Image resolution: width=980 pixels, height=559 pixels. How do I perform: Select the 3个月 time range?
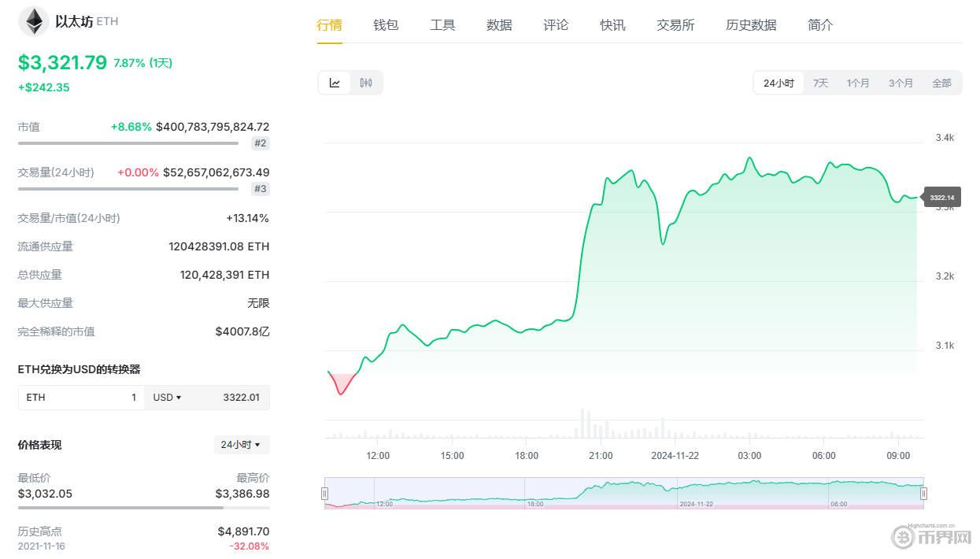tap(900, 83)
